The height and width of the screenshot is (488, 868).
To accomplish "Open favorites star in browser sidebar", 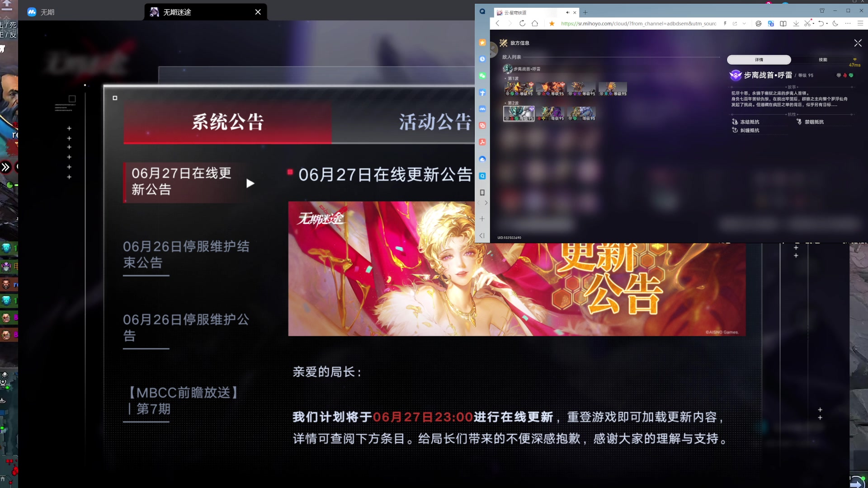I will tap(482, 42).
